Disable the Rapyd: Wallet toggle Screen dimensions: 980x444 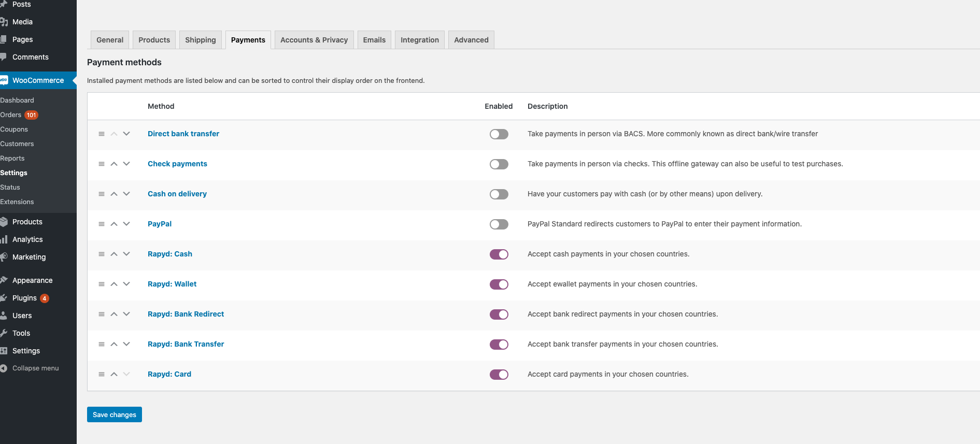[499, 284]
